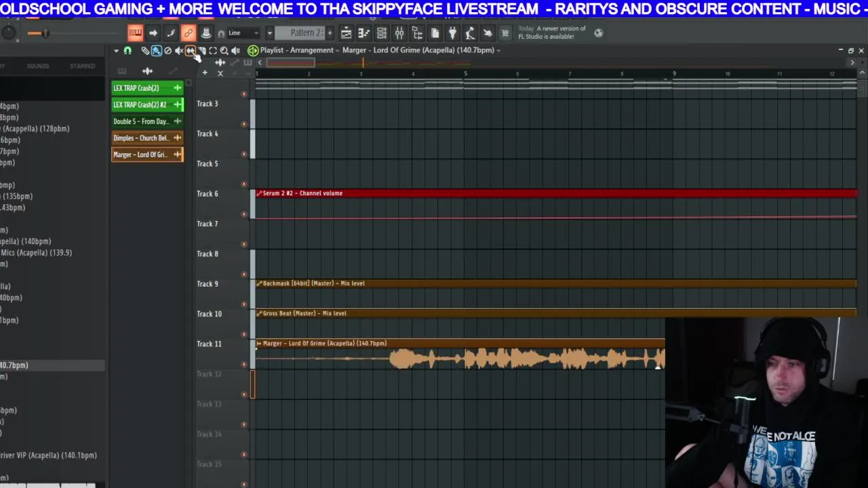Select the Mute tool in playlist
Viewport: 868px width, 488px height.
(x=179, y=51)
